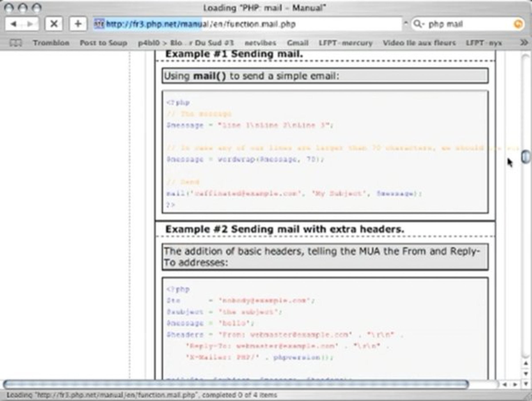
Task: Click the '<?php' line in Example #1 code
Action: click(x=178, y=103)
